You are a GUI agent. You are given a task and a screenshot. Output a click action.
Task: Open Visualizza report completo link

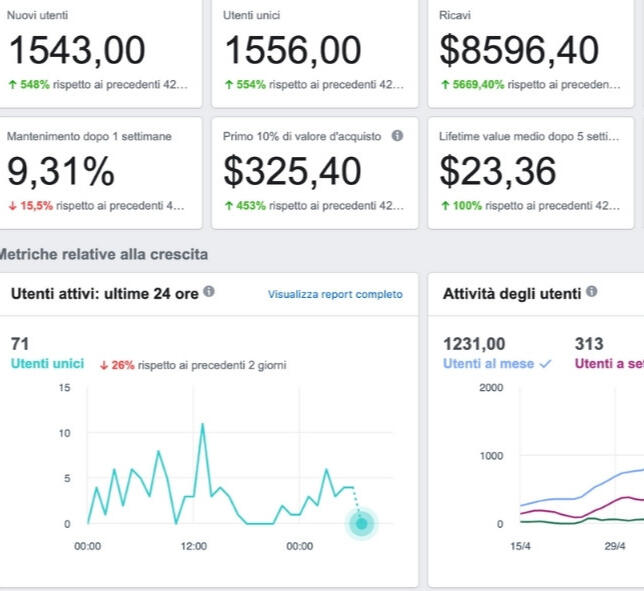coord(335,294)
